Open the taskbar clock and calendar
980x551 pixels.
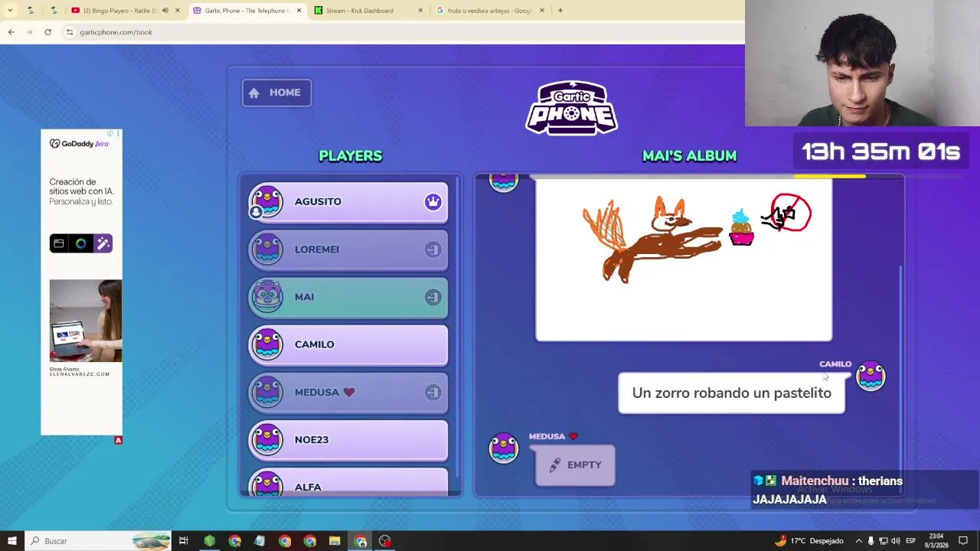tap(936, 541)
